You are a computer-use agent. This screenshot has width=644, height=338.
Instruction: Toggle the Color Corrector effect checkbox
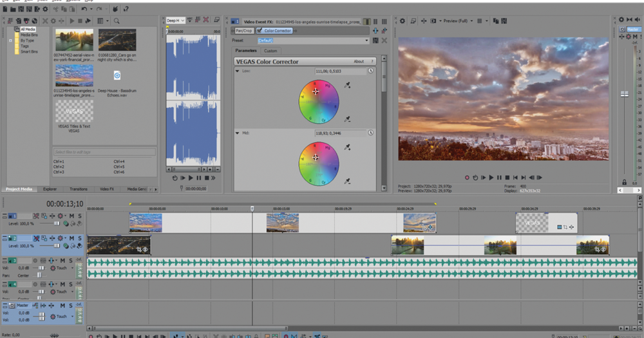[x=259, y=30]
